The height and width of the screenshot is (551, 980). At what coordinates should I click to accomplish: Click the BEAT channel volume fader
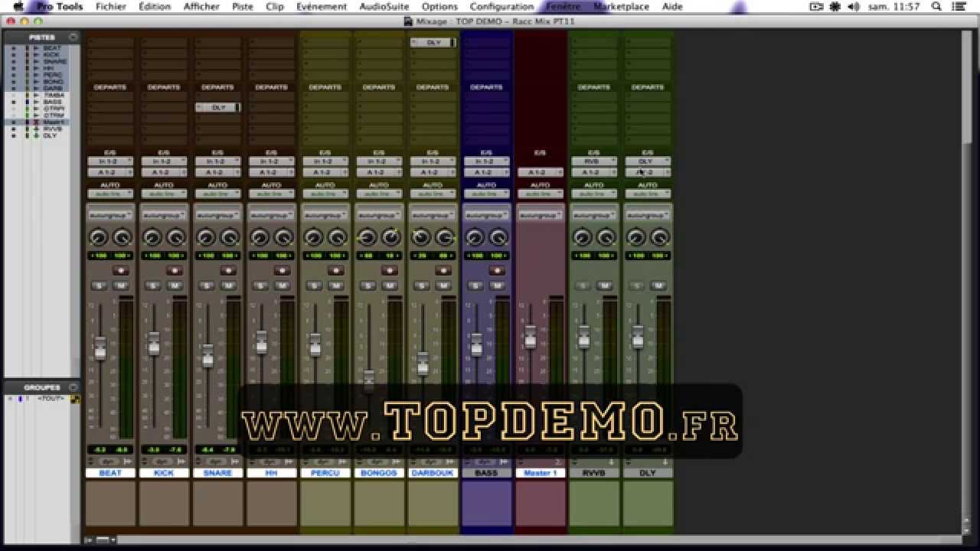coord(100,348)
